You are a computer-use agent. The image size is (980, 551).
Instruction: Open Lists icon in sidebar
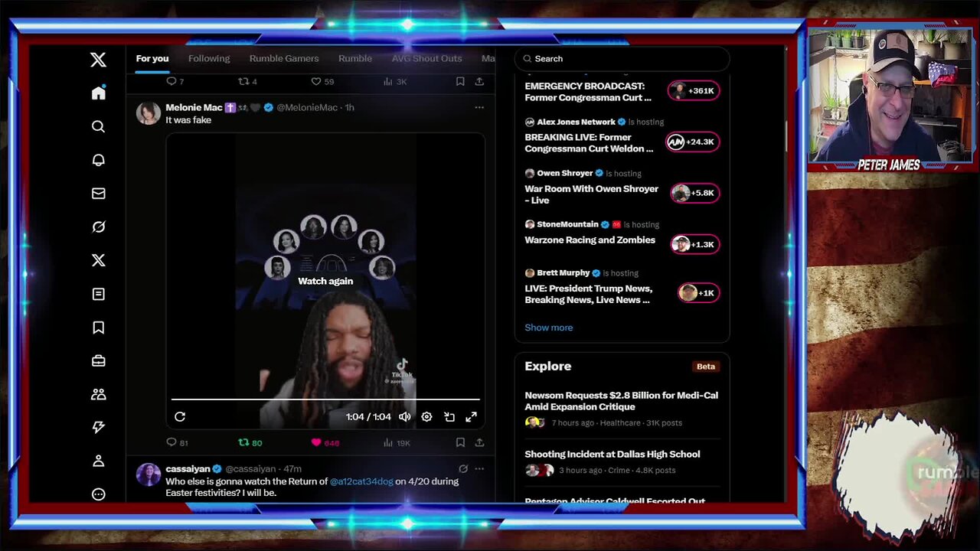click(x=98, y=294)
